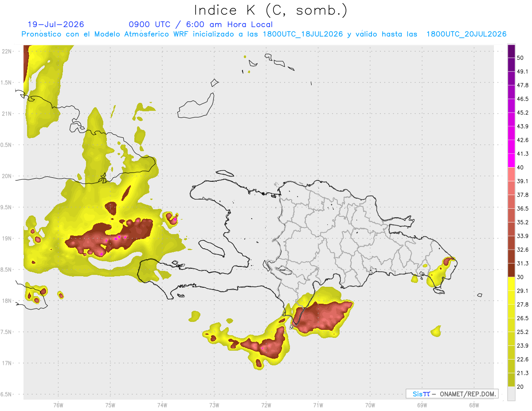Click the WRF model forecast description line
This screenshot has width=532, height=411.
[264, 34]
